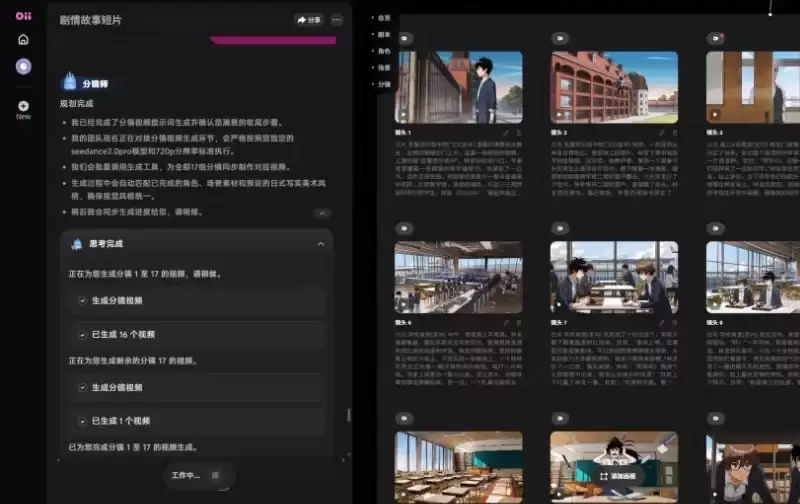This screenshot has width=800, height=504.
Task: Edit 镜头 7 with the pencil icon
Action: click(662, 323)
